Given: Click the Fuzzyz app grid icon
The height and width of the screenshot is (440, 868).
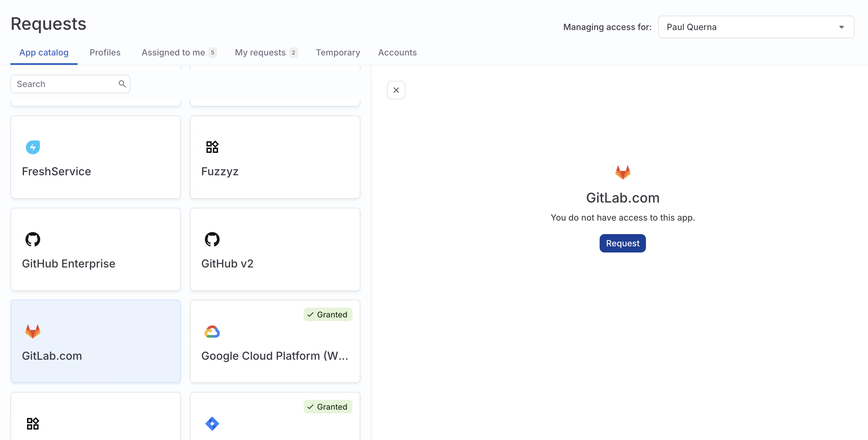Looking at the screenshot, I should click(212, 147).
